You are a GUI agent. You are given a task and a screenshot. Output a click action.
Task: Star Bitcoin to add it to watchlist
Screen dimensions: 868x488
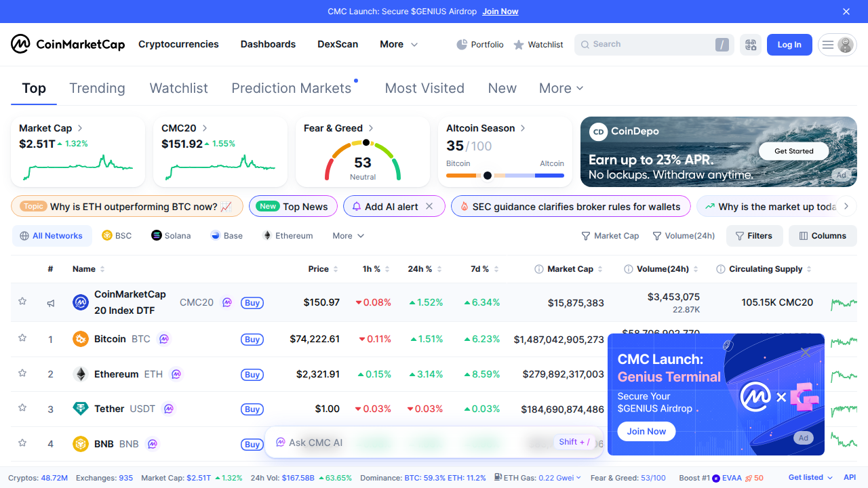(22, 338)
